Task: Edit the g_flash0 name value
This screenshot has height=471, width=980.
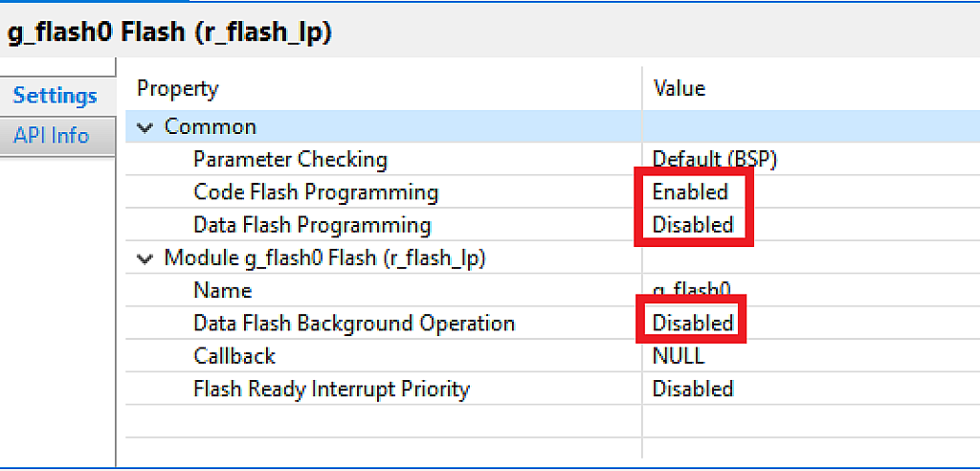Action: [691, 290]
